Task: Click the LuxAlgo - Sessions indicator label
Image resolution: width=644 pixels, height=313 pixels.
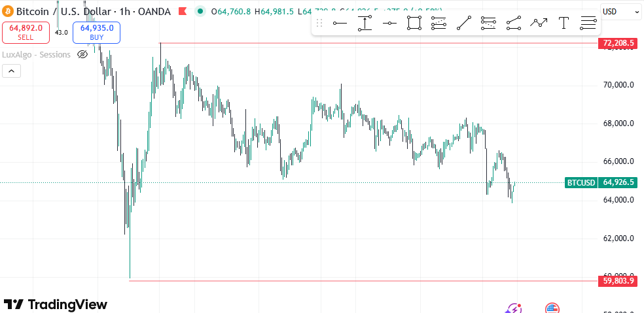Action: click(37, 54)
